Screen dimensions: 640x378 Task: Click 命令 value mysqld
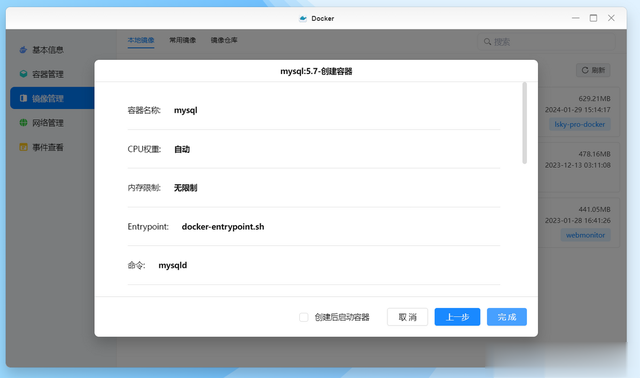[x=173, y=265]
